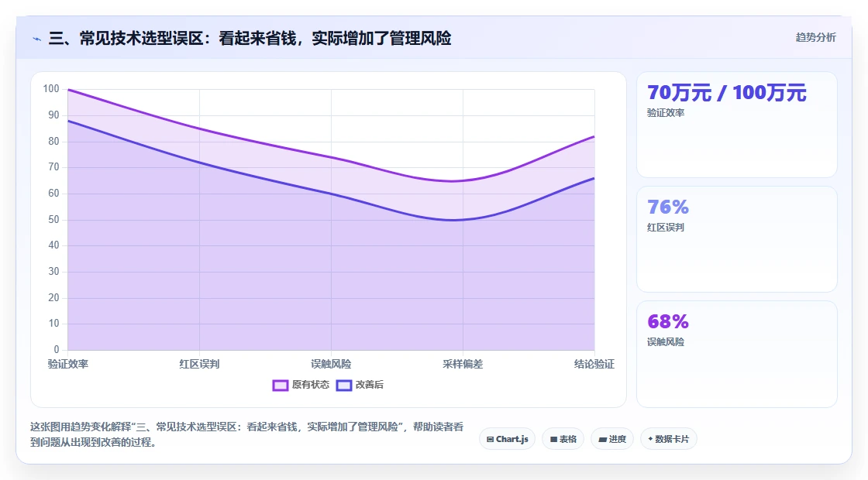Click the 结论验证 x-axis label

click(594, 364)
